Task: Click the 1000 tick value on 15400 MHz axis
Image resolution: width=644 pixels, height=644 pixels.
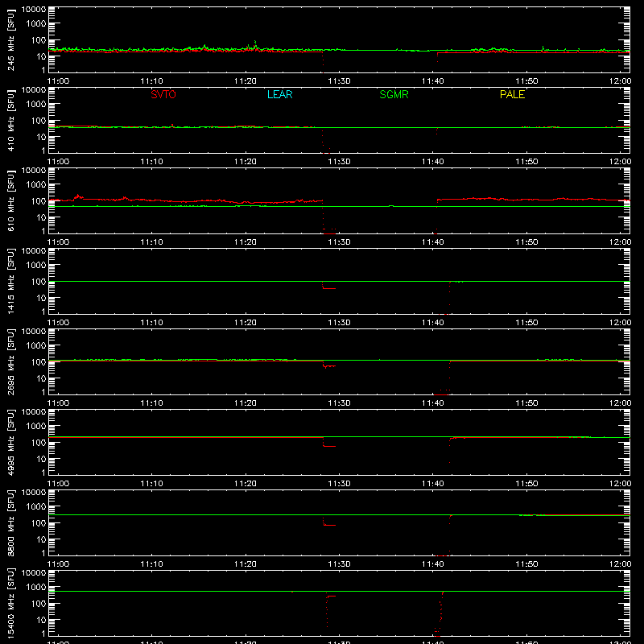Action: coord(36,587)
